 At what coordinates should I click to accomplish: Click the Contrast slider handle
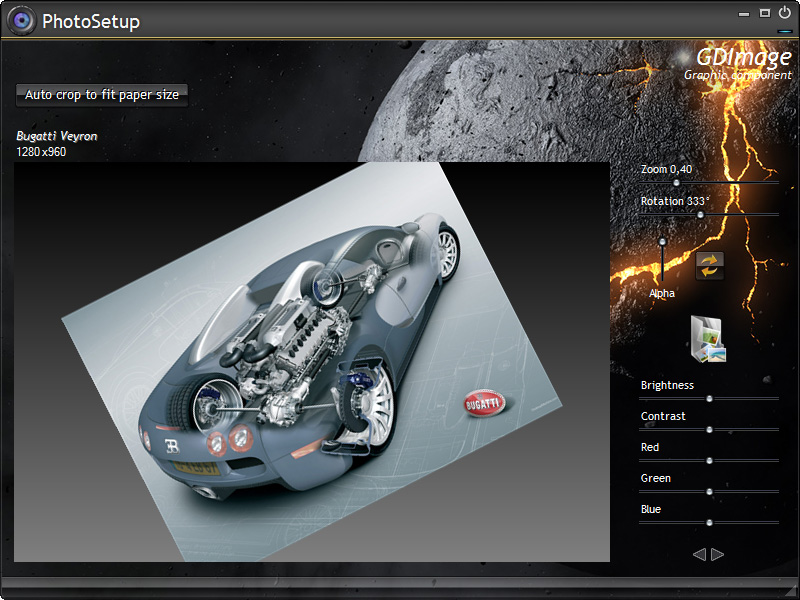click(709, 430)
